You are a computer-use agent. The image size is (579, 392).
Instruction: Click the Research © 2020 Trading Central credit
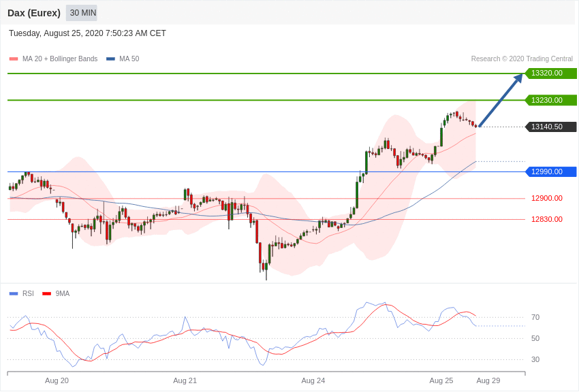(x=522, y=59)
